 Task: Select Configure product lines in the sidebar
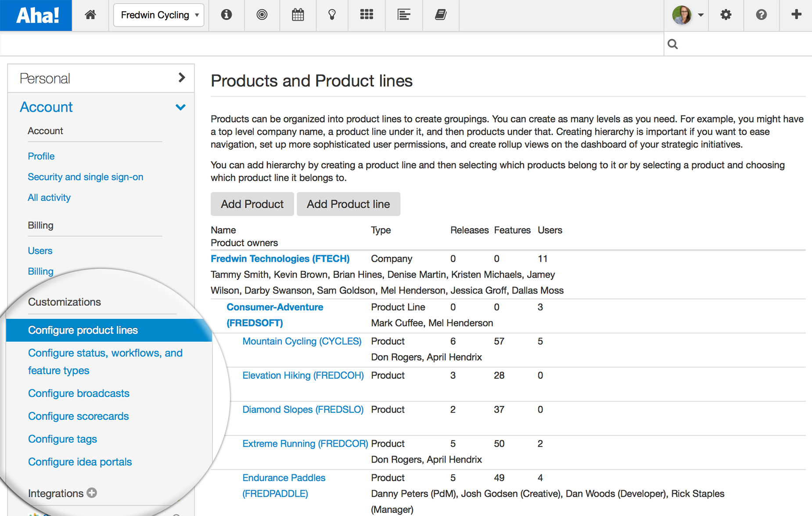[x=83, y=330]
